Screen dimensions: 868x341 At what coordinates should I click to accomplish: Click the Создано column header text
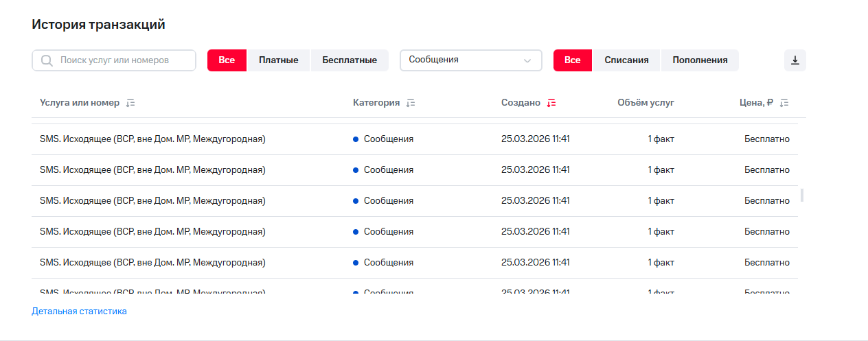[521, 103]
